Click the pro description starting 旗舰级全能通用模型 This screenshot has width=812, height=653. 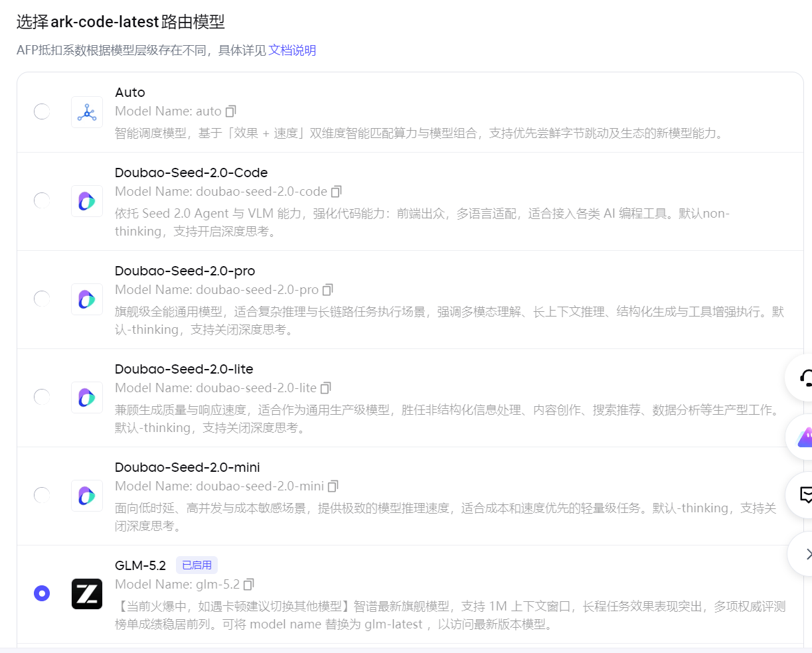(x=449, y=321)
